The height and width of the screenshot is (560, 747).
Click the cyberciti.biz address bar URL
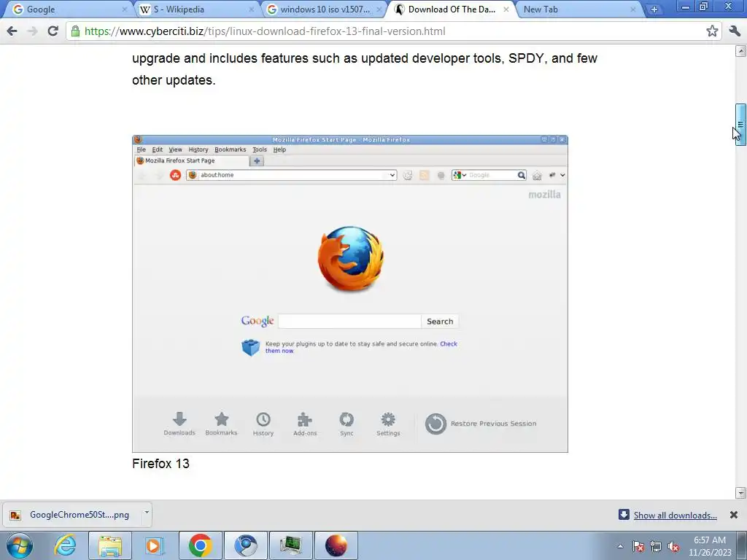(265, 31)
